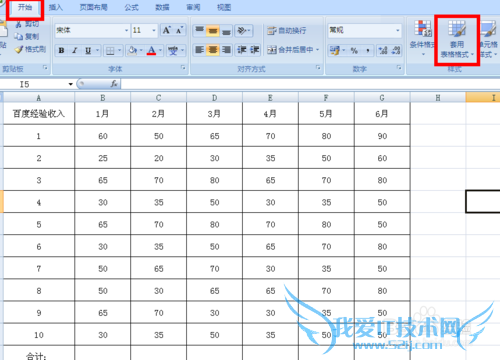Click the decrease indent icon
The width and height of the screenshot is (500, 360).
[242, 50]
